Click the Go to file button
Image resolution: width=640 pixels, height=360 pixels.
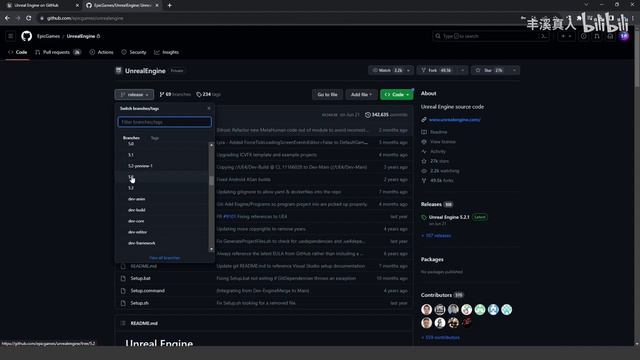[327, 94]
